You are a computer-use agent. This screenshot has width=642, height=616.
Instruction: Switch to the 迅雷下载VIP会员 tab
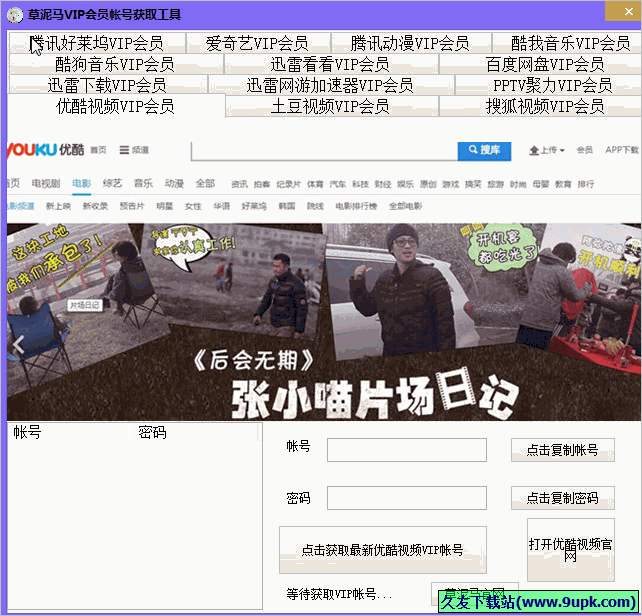[x=108, y=85]
